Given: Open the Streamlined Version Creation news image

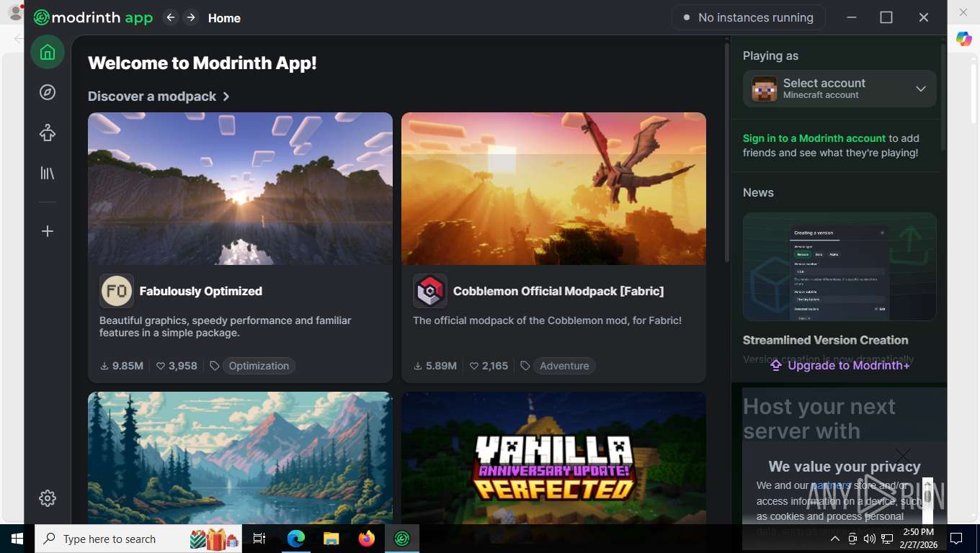Looking at the screenshot, I should (839, 266).
